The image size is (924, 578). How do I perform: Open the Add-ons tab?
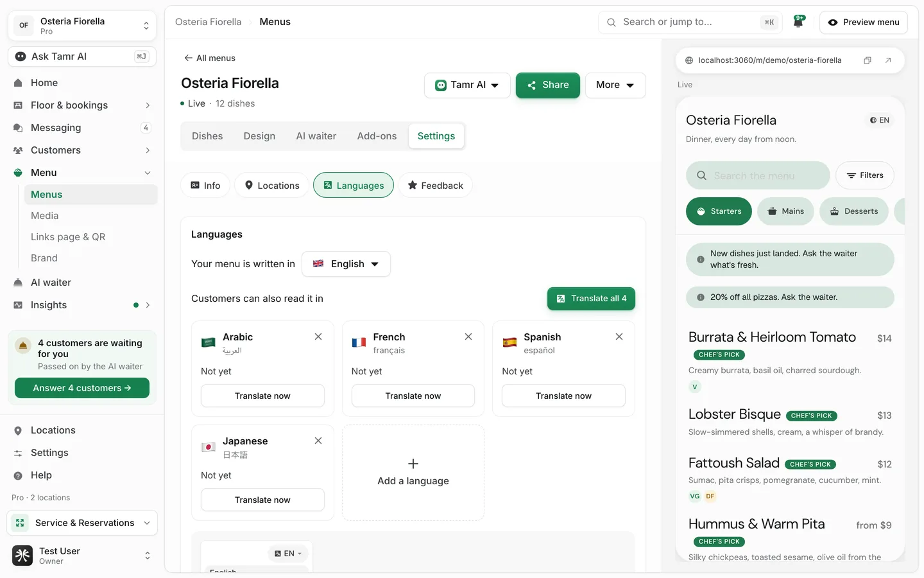(377, 136)
